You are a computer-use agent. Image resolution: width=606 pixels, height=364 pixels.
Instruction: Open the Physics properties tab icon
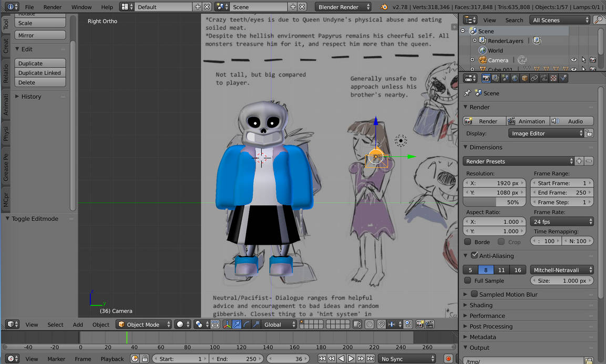[563, 78]
